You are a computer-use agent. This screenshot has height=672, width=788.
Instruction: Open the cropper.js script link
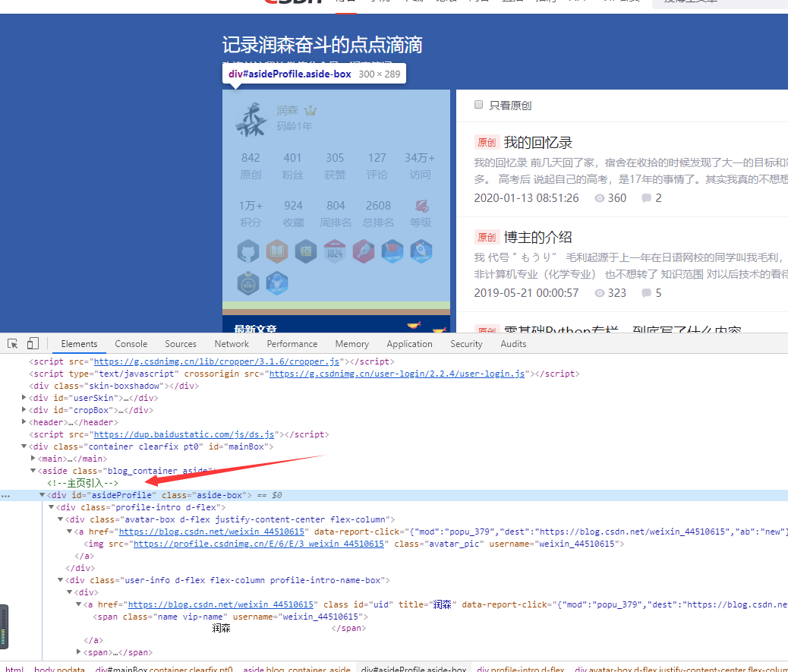pyautogui.click(x=216, y=361)
